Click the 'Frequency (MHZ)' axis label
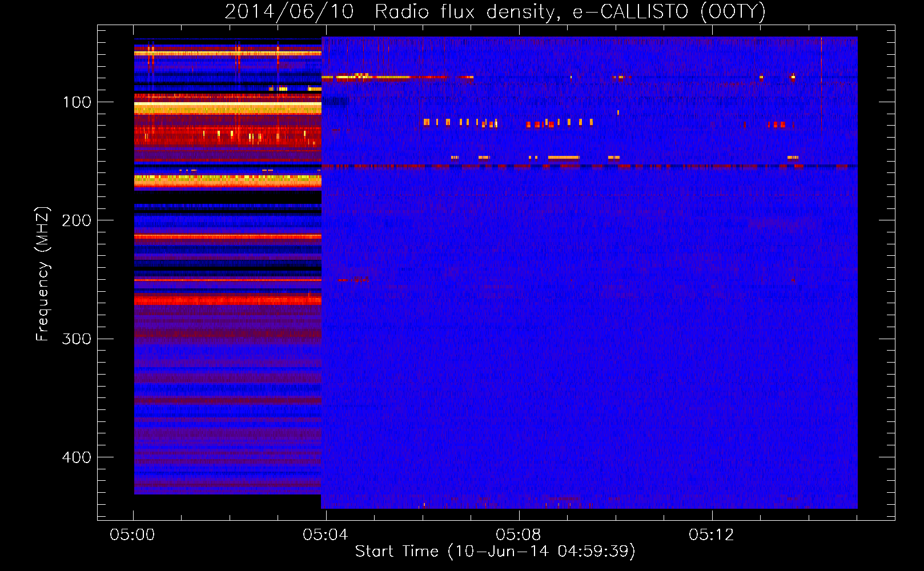This screenshot has width=924, height=571. click(43, 274)
